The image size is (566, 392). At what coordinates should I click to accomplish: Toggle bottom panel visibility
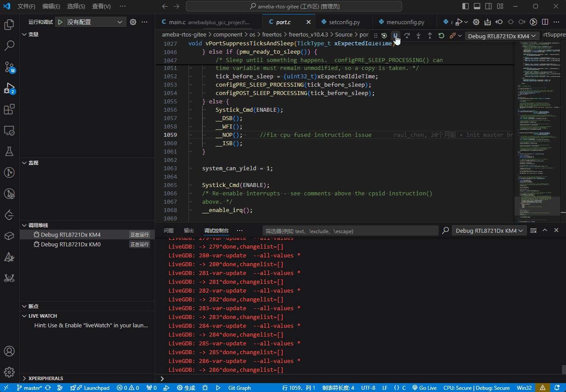(x=477, y=7)
